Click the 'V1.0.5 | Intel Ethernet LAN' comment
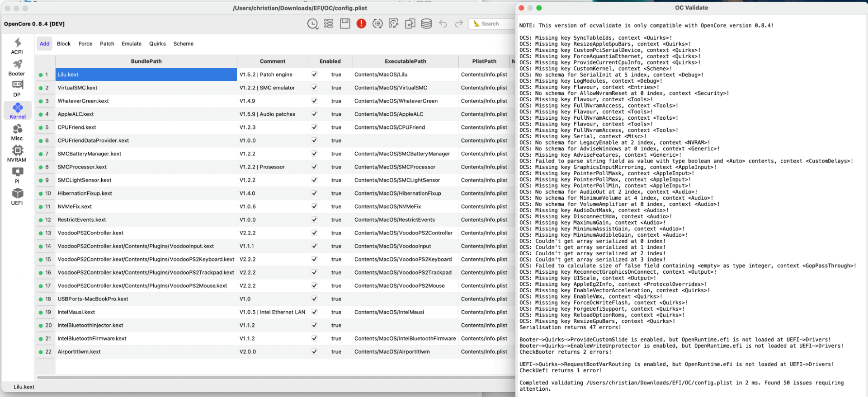868x397 pixels. point(273,312)
